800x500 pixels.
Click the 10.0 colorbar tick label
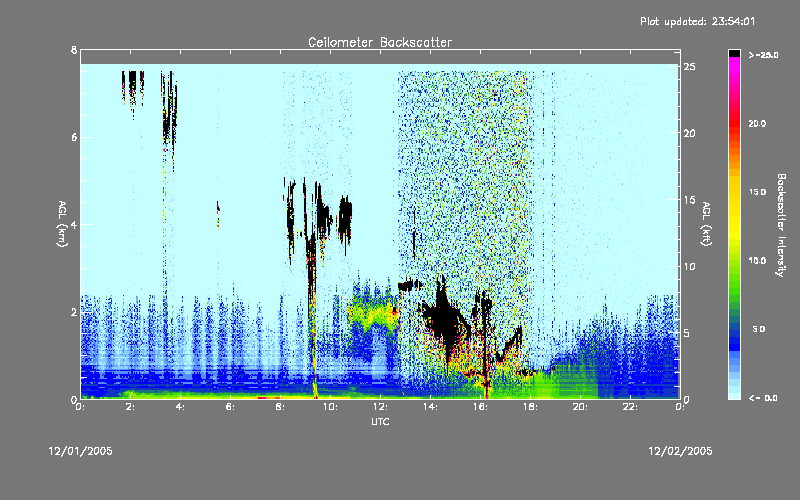pos(757,261)
